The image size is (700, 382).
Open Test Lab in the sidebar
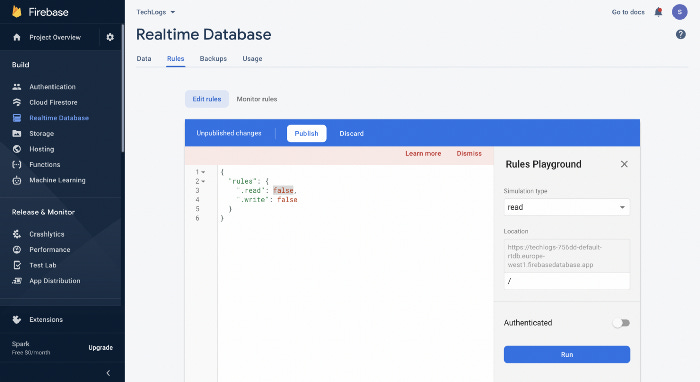[43, 265]
